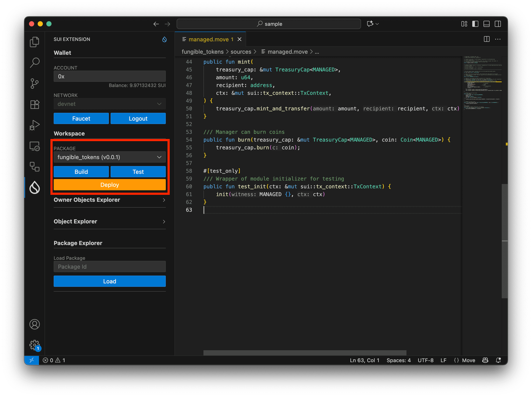Viewport: 532px width, 397px height.
Task: Open the Search view icon
Action: (x=35, y=63)
